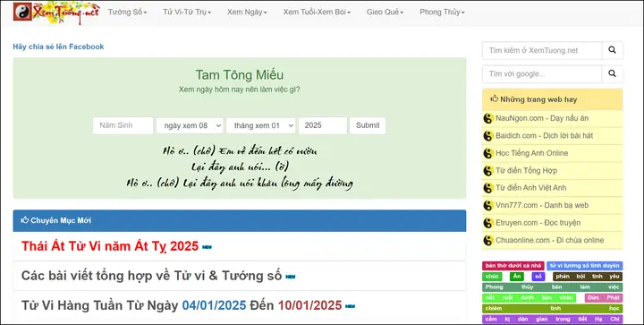Click the phản bội tình yêu tag
Image resolution: width=644 pixels, height=325 pixels.
(x=588, y=277)
